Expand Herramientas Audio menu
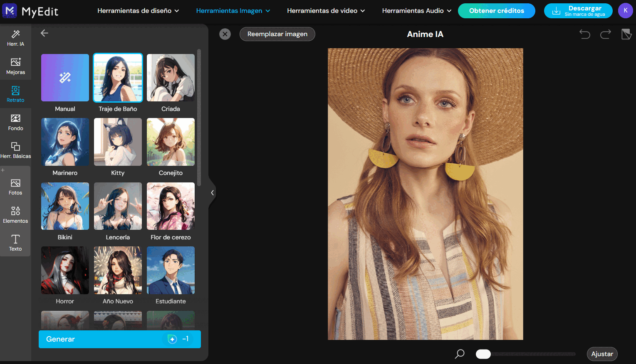The height and width of the screenshot is (364, 636). (x=417, y=11)
